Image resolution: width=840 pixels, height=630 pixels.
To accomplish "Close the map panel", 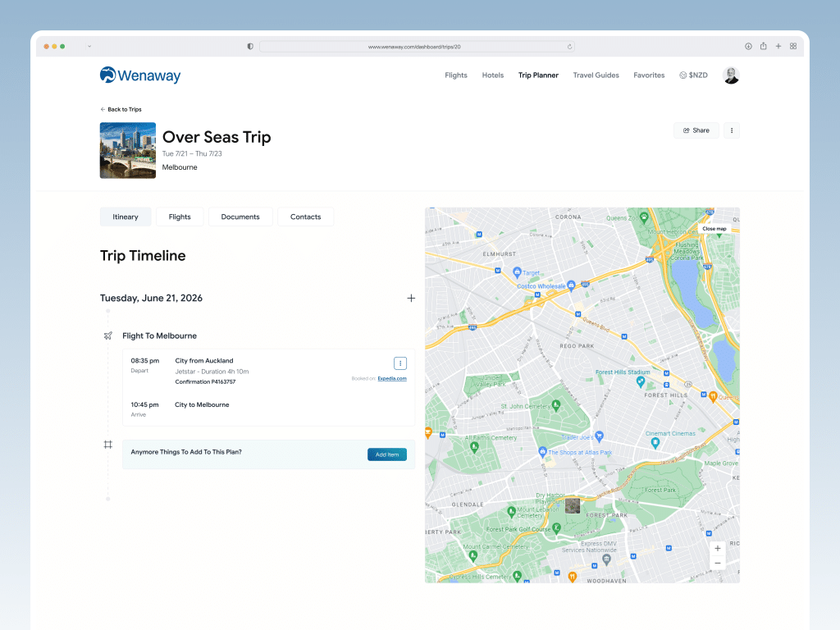I will (x=714, y=229).
